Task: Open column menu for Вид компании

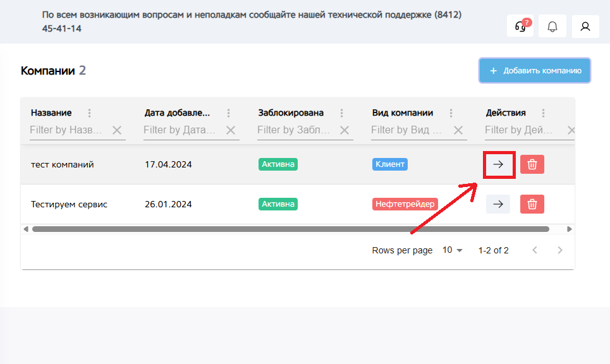Action: [x=451, y=112]
